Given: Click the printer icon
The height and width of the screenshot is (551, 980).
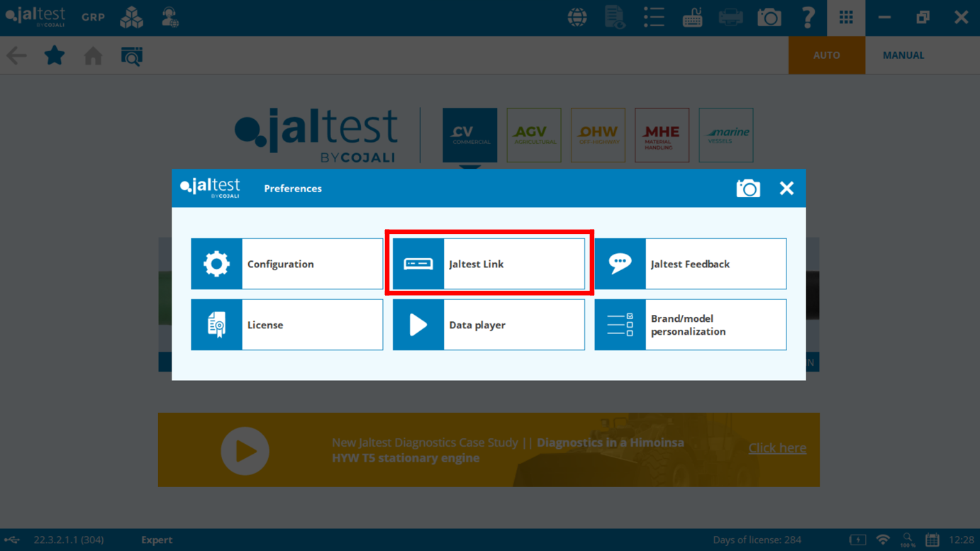Looking at the screenshot, I should pyautogui.click(x=730, y=17).
